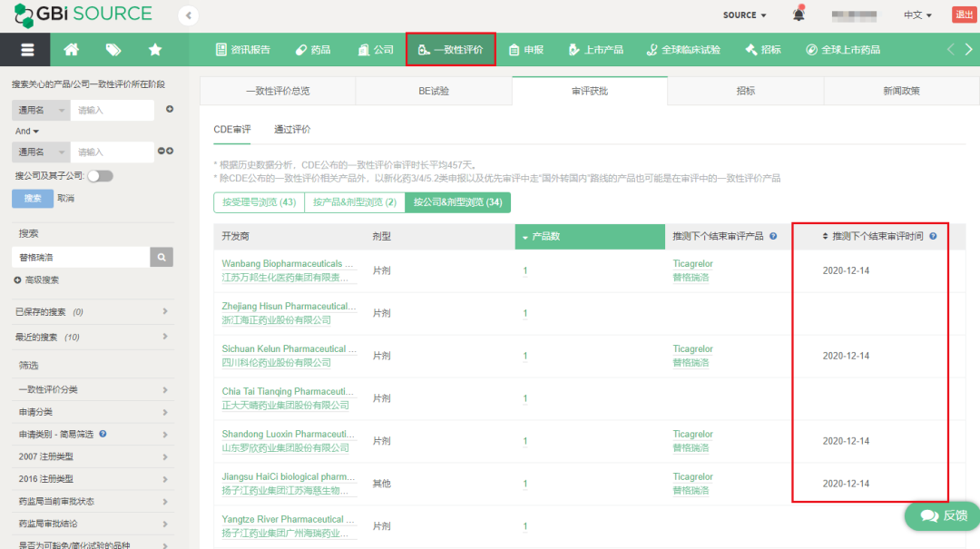Screen dimensions: 980x549
Task: Click the GBI SOURCE logo
Action: point(83,15)
